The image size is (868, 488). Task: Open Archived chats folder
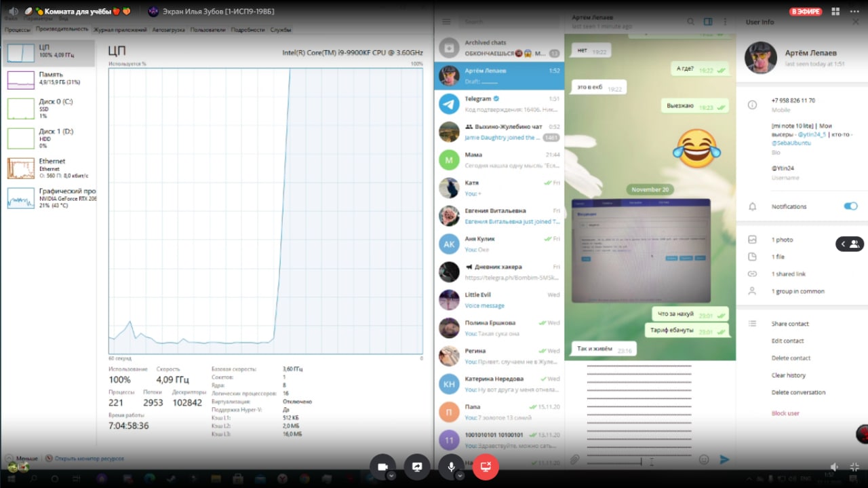(x=499, y=48)
